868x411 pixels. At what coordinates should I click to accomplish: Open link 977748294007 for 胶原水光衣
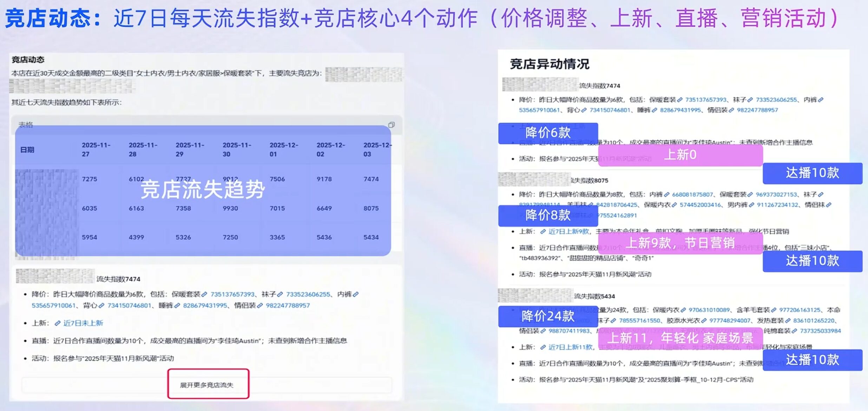(x=730, y=320)
